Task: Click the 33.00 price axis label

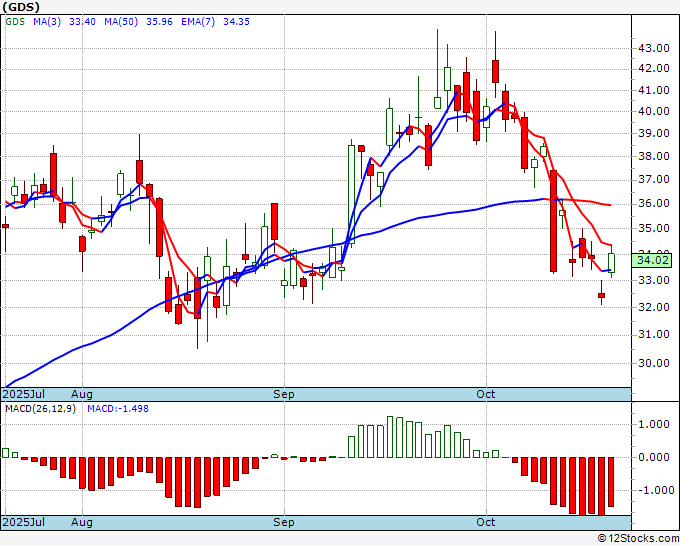Action: point(654,280)
